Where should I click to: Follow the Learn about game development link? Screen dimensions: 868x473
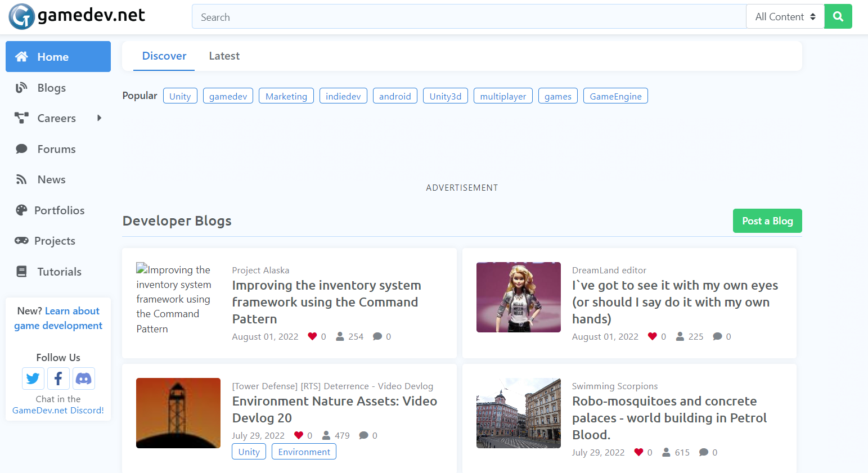pyautogui.click(x=59, y=318)
